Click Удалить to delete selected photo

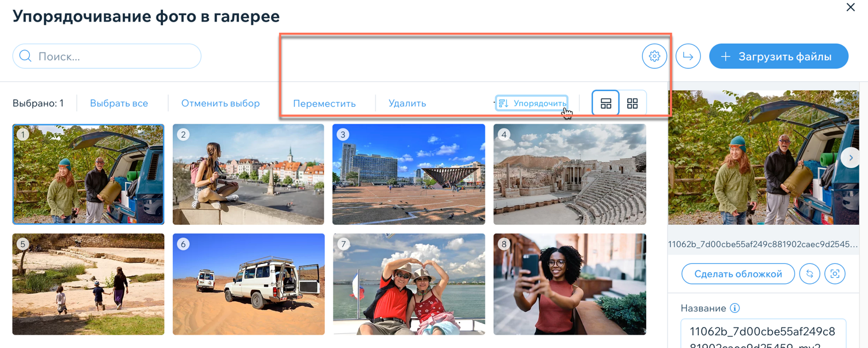[407, 103]
